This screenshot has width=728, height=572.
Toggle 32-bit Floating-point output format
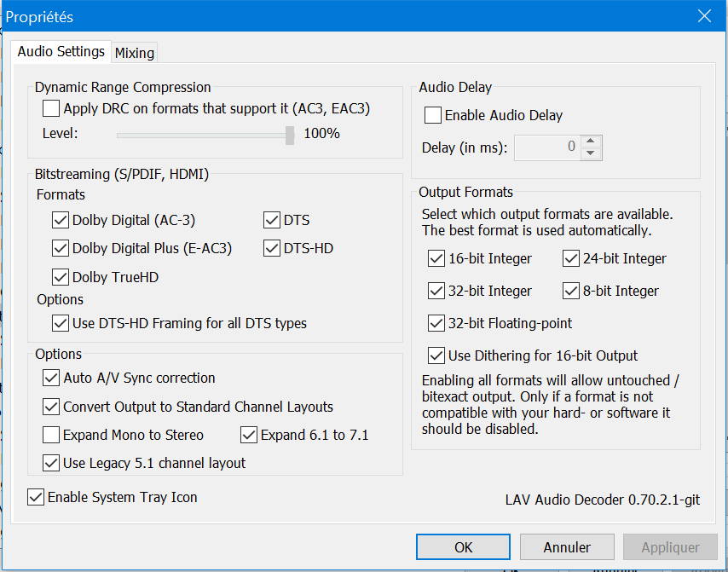point(436,323)
